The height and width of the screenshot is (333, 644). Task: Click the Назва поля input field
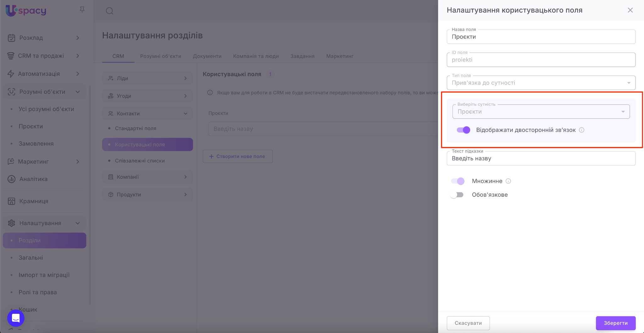click(x=541, y=37)
